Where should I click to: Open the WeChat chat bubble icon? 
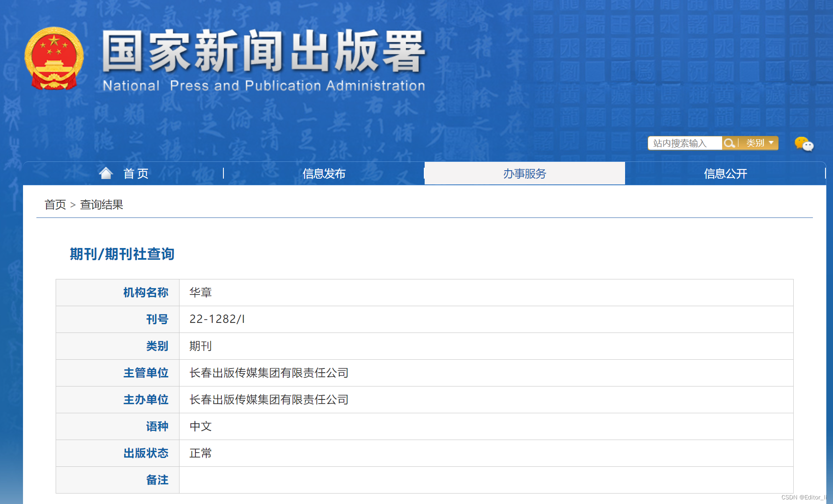pos(803,144)
